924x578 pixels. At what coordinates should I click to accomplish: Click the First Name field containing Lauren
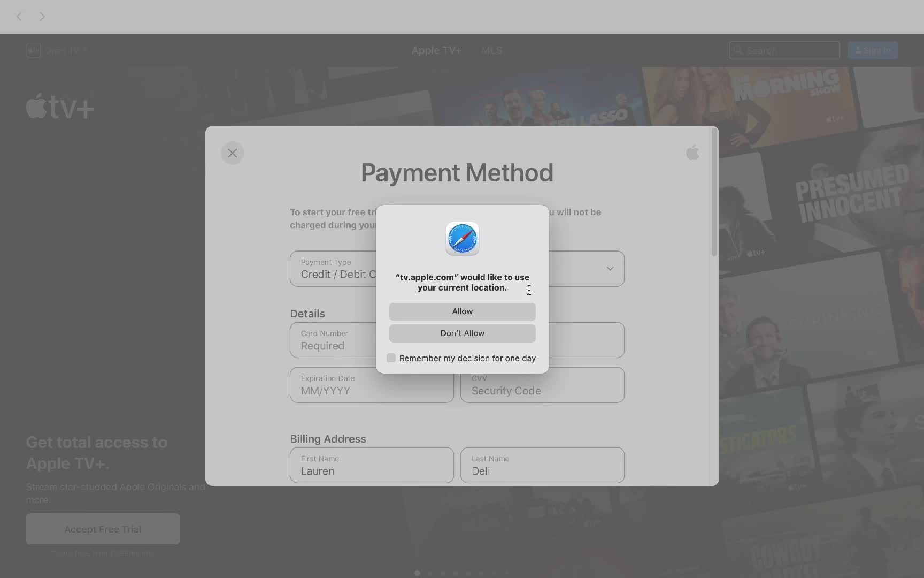click(372, 466)
